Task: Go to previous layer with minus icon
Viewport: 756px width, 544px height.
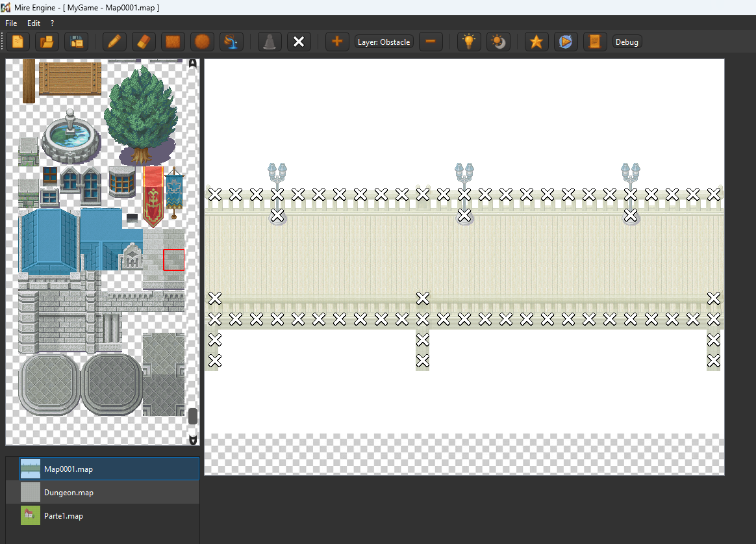Action: [431, 42]
